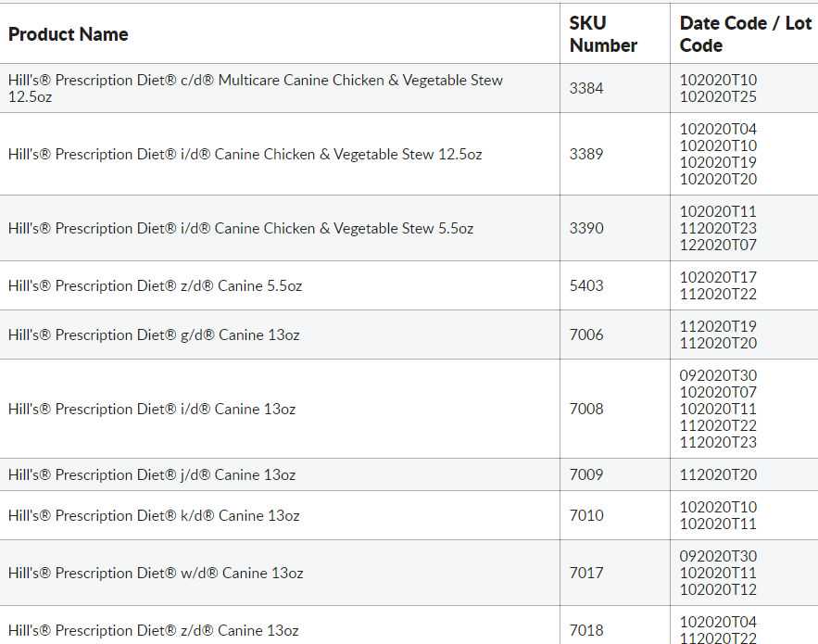The height and width of the screenshot is (644, 818).
Task: Select the z/d Canine 5.5oz product name
Action: coord(156,285)
